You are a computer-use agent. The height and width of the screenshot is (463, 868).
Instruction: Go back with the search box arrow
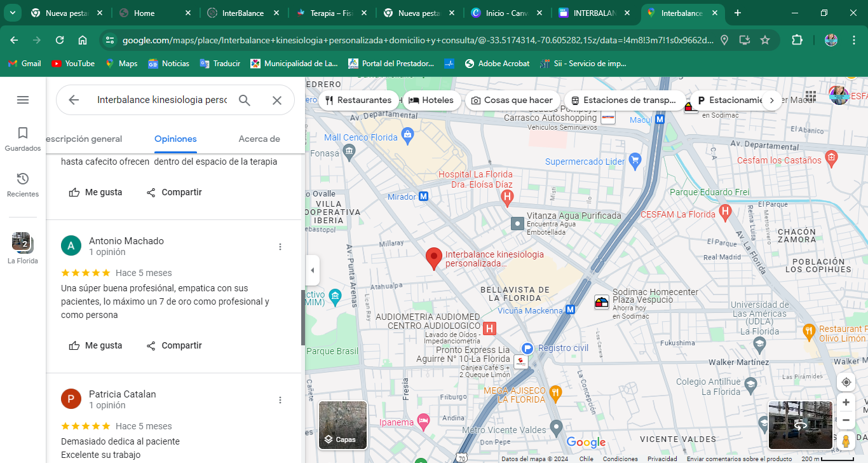coord(74,100)
